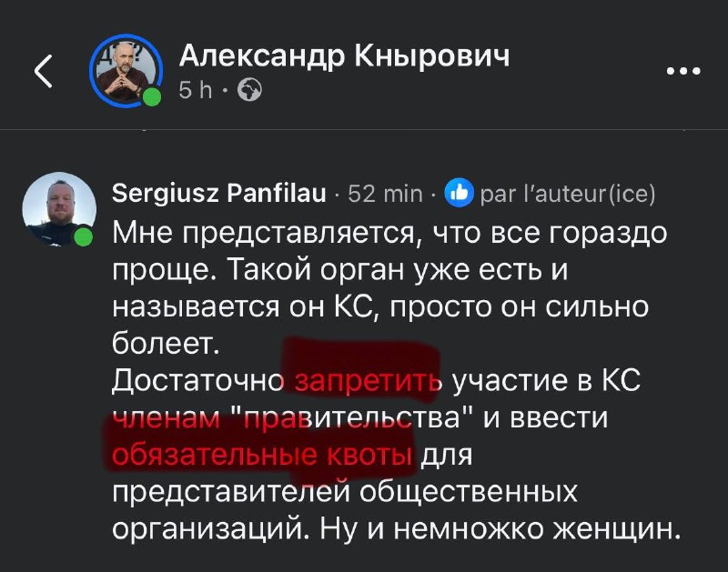The width and height of the screenshot is (728, 572).
Task: Go back using the left arrow
Action: tap(44, 71)
